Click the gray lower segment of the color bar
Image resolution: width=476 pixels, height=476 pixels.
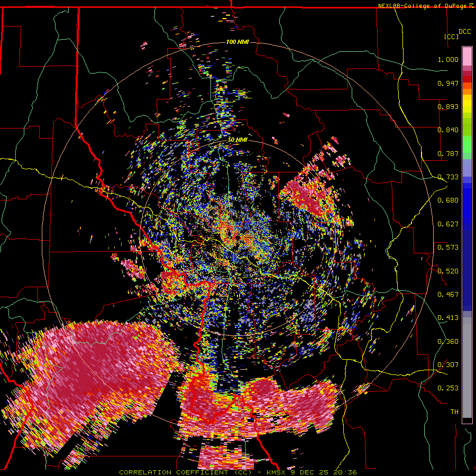point(467,368)
